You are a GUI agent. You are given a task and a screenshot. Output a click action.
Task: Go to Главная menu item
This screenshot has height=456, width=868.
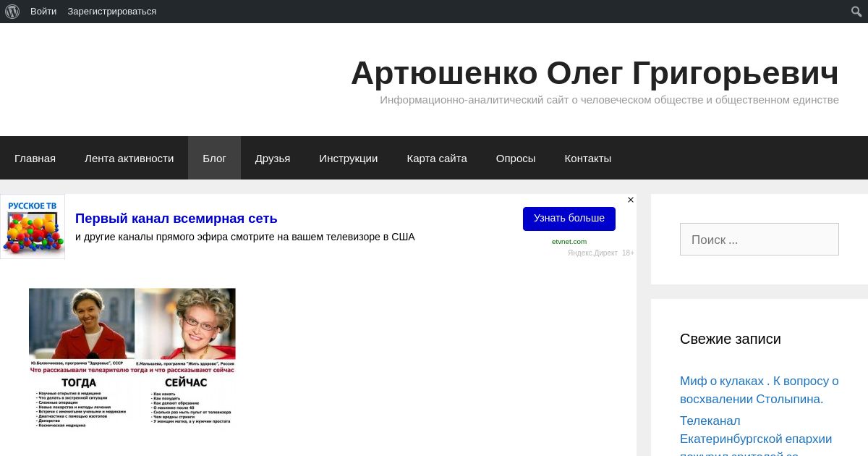pyautogui.click(x=35, y=158)
